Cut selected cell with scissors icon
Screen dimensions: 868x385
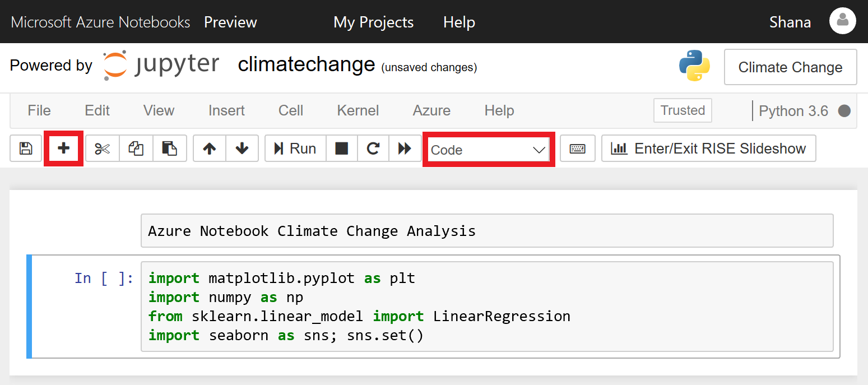pos(103,149)
